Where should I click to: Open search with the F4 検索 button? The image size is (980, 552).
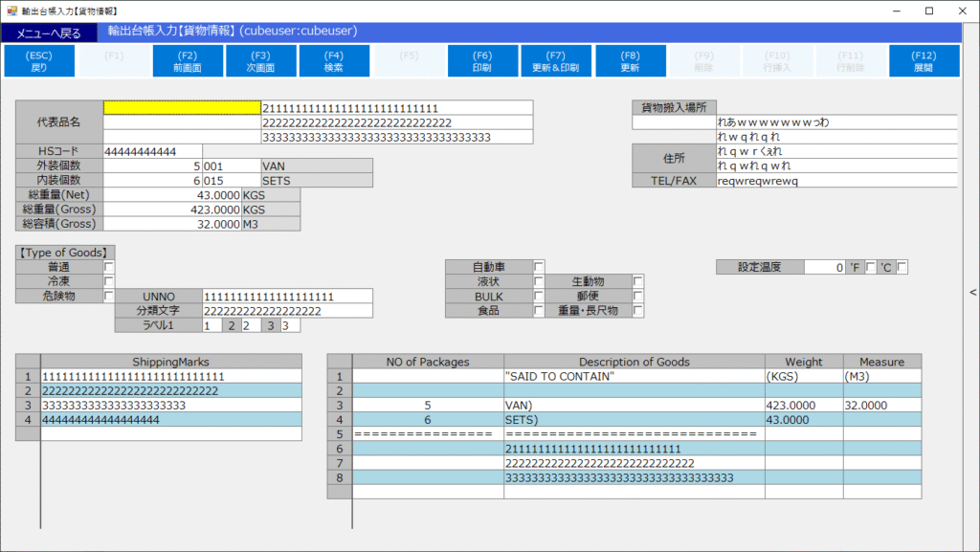point(334,61)
